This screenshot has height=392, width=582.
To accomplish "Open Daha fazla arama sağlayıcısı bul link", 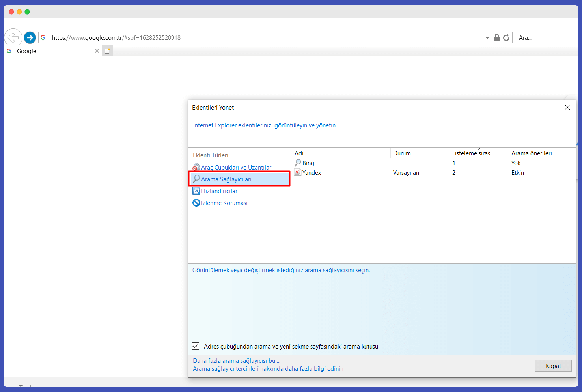I will [237, 361].
